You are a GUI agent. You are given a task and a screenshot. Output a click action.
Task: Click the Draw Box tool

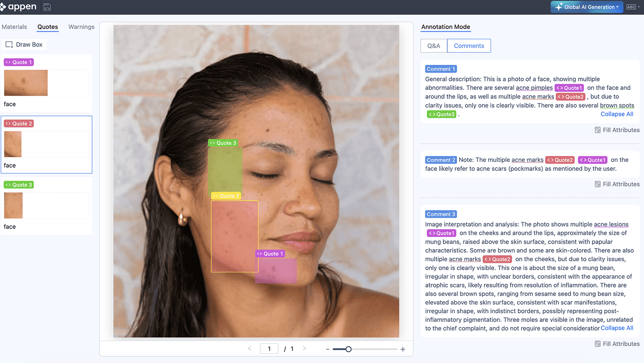click(x=24, y=45)
